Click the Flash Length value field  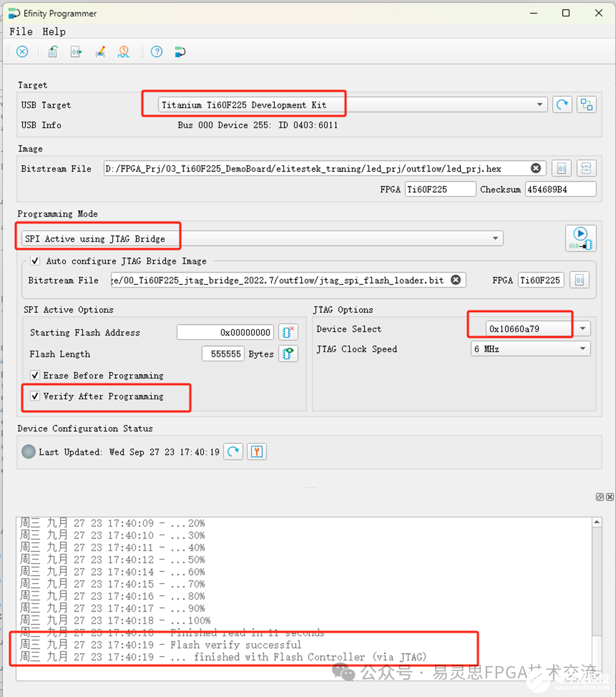point(223,354)
